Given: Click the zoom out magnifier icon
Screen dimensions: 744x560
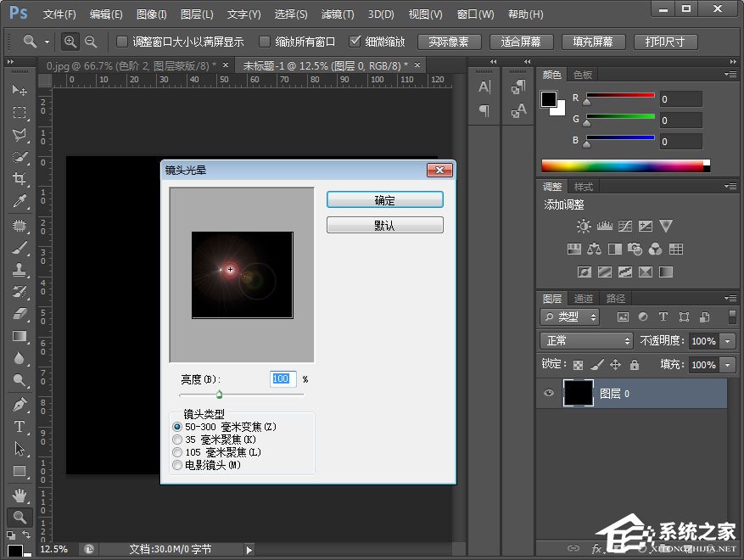Looking at the screenshot, I should 90,42.
